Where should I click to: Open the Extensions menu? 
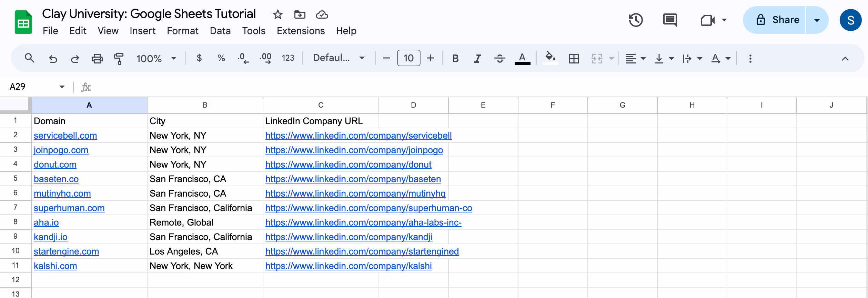pos(301,31)
